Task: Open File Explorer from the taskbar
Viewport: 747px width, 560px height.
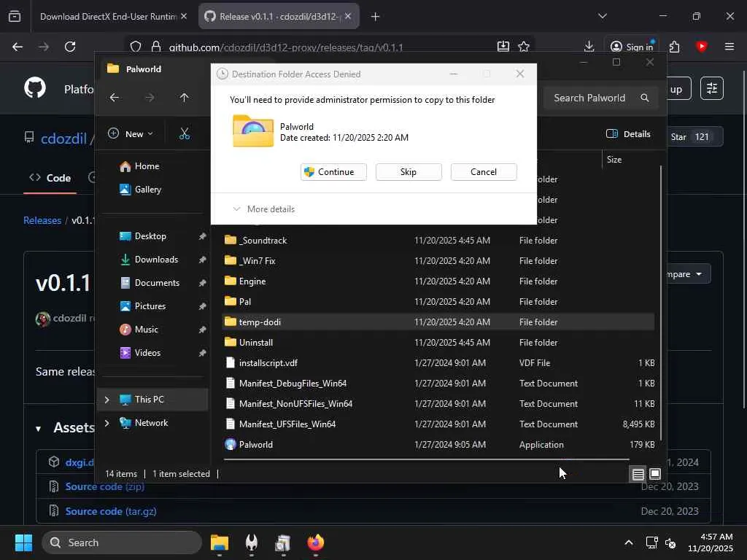Action: (220, 542)
